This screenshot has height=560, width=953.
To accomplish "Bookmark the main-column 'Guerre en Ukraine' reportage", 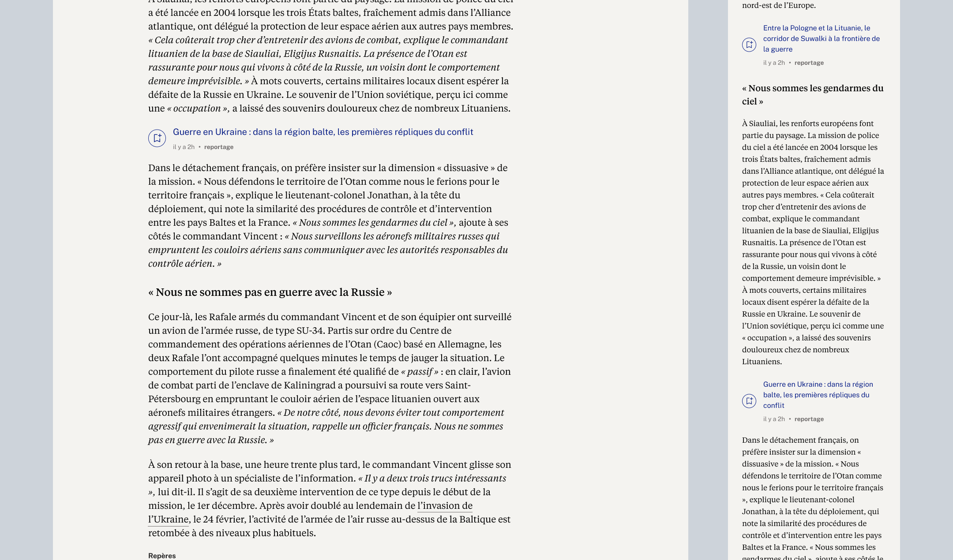I will coord(157,138).
